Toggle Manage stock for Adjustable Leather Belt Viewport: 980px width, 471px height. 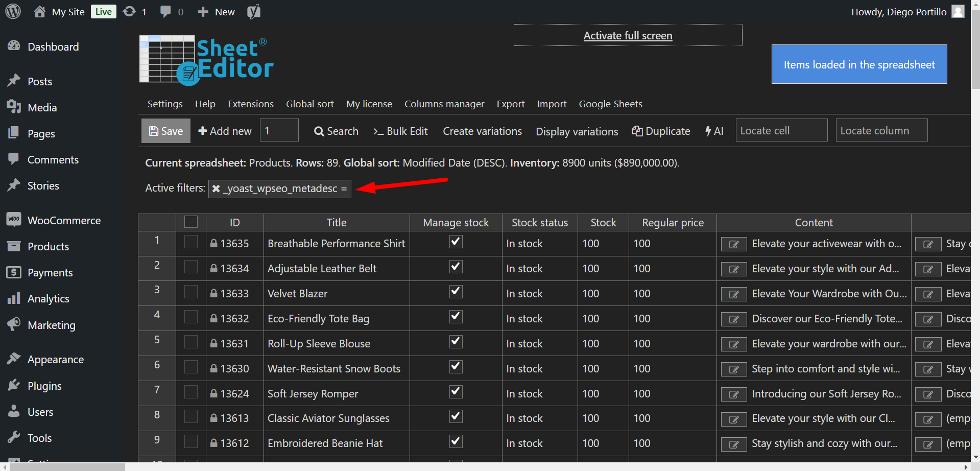[456, 267]
